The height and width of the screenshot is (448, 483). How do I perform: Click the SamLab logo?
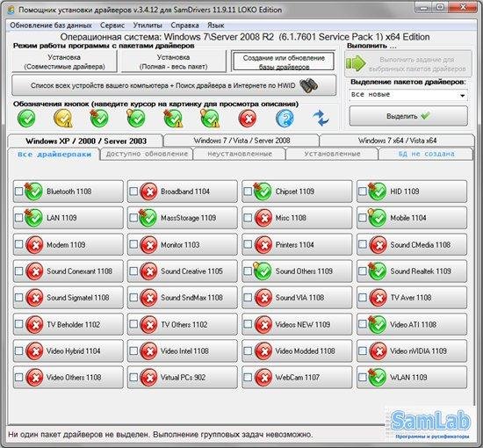click(x=430, y=423)
